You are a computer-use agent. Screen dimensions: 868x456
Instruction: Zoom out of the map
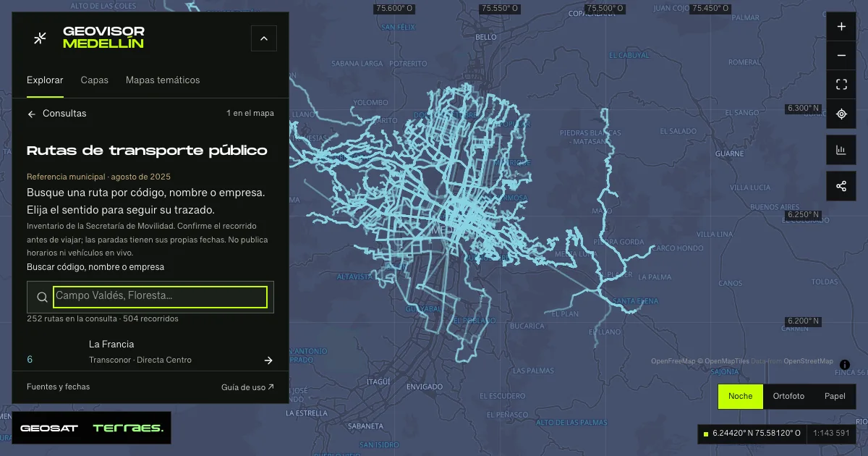pos(841,56)
